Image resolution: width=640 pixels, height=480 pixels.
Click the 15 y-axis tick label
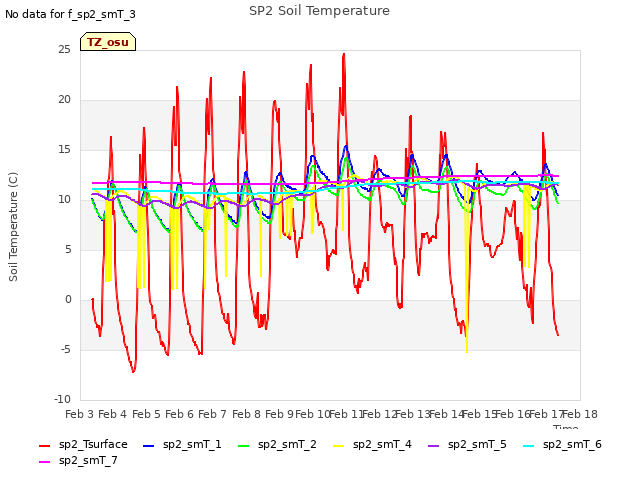click(x=64, y=150)
